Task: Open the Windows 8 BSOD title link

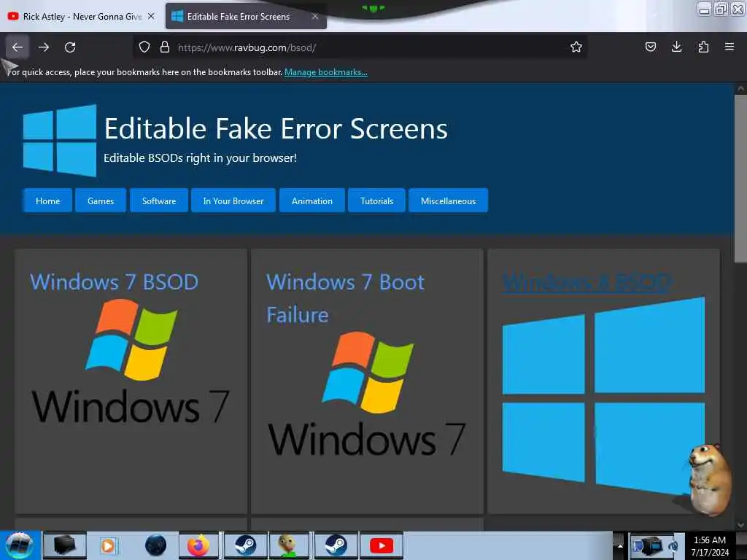Action: [587, 282]
